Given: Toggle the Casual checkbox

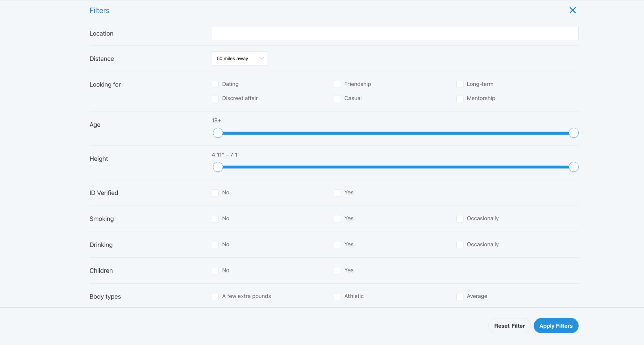Looking at the screenshot, I should click(337, 99).
